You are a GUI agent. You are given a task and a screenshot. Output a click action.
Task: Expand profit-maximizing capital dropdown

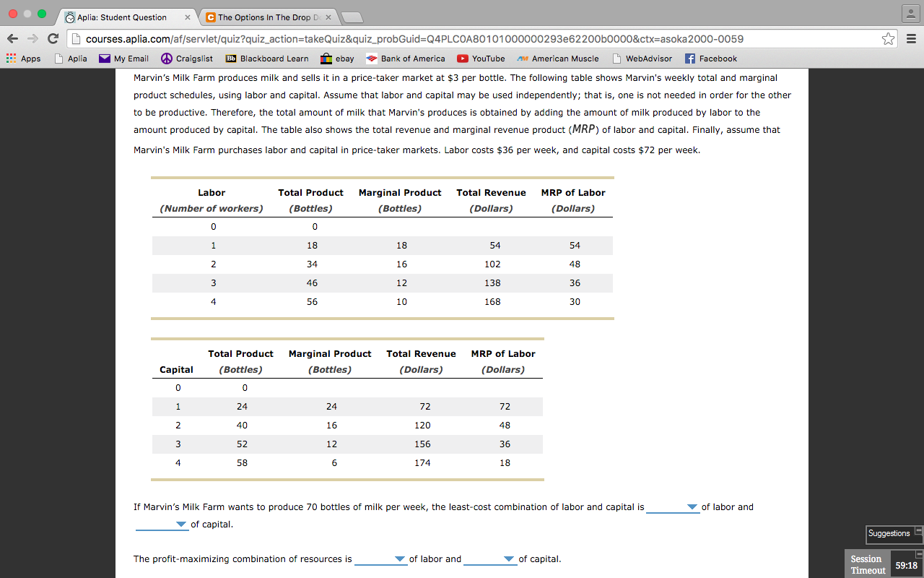point(490,559)
